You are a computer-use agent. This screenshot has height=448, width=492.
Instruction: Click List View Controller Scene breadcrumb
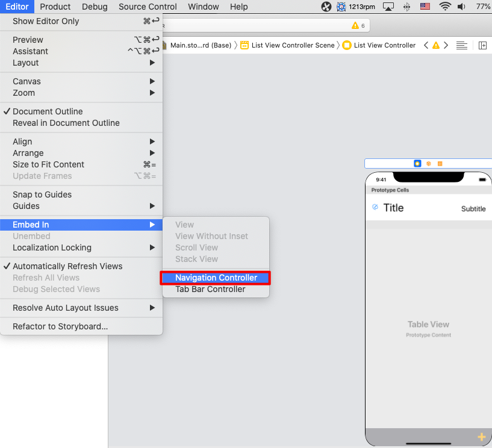click(x=287, y=45)
